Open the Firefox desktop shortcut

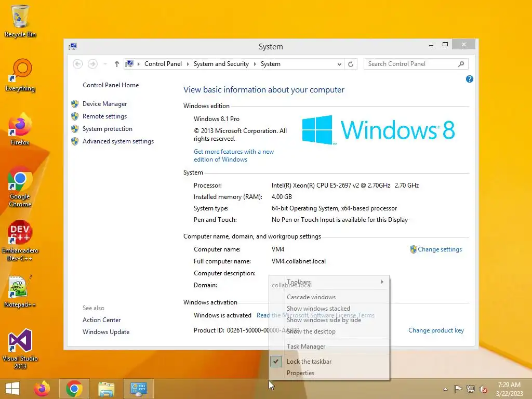(x=20, y=129)
